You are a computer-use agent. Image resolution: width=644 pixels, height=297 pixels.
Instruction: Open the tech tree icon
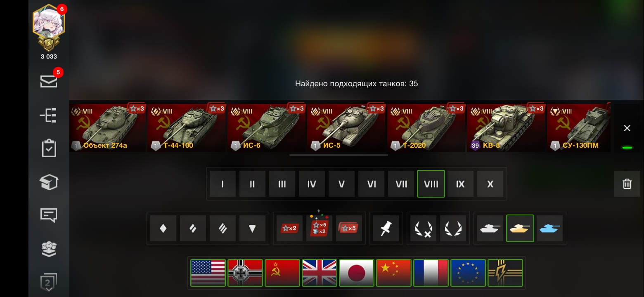click(x=49, y=116)
